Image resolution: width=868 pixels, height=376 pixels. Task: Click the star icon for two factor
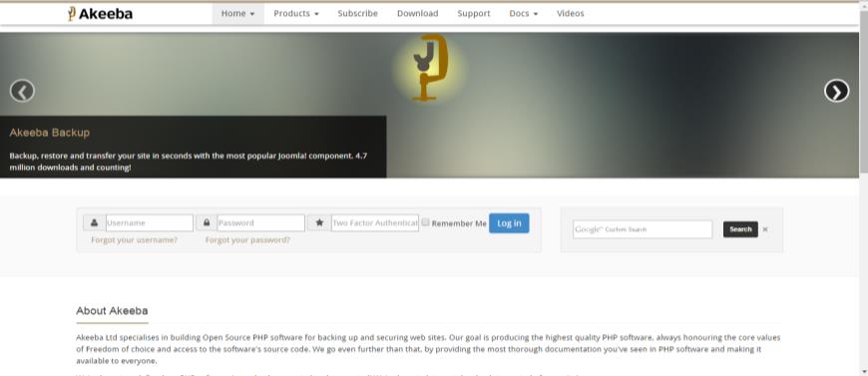pyautogui.click(x=319, y=222)
